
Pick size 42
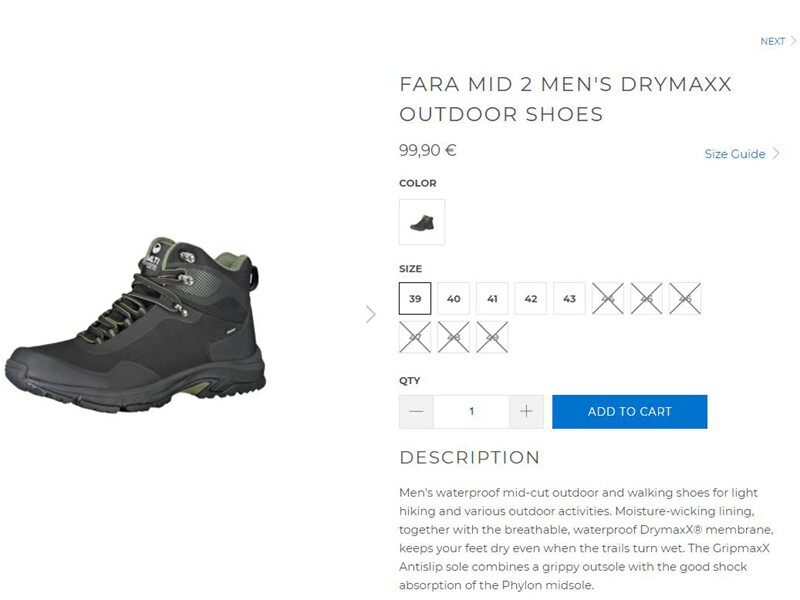point(531,299)
